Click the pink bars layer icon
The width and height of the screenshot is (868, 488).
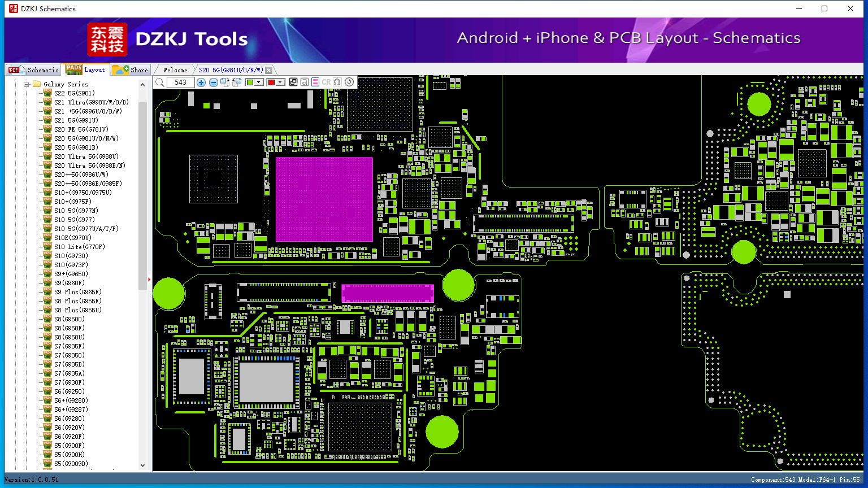pos(315,82)
